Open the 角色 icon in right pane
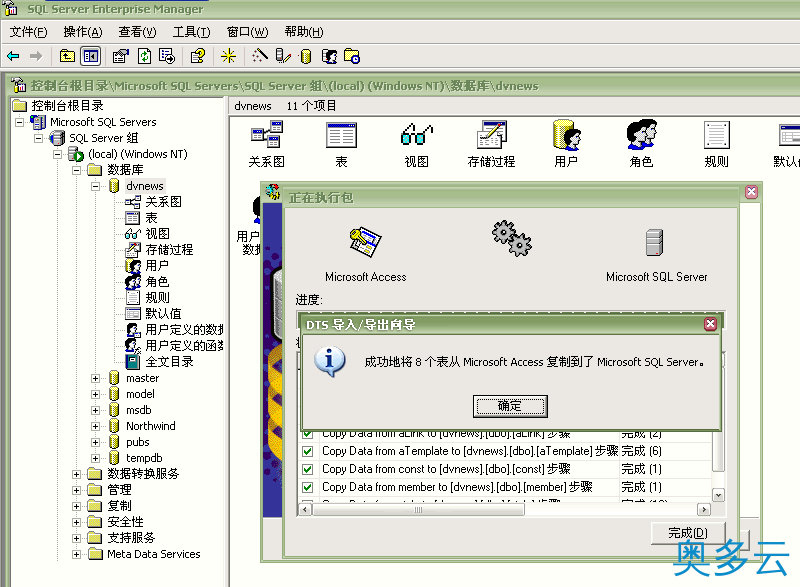800x587 pixels. pyautogui.click(x=641, y=135)
